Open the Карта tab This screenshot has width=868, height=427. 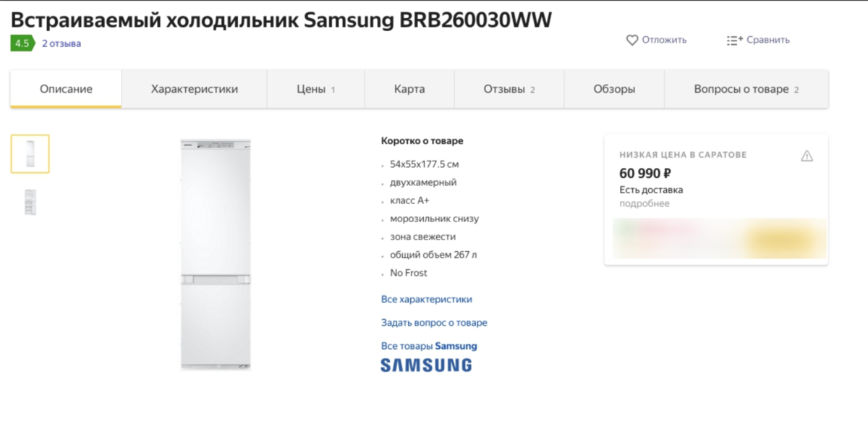[409, 89]
